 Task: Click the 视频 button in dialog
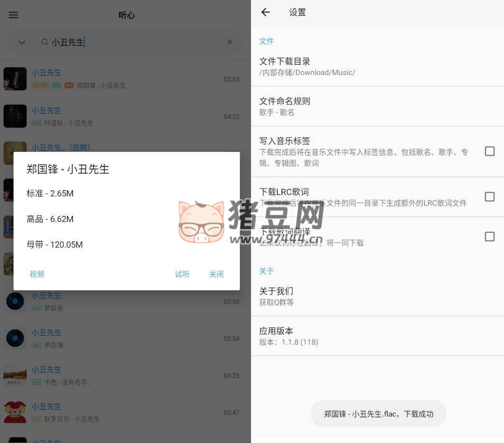coord(37,274)
